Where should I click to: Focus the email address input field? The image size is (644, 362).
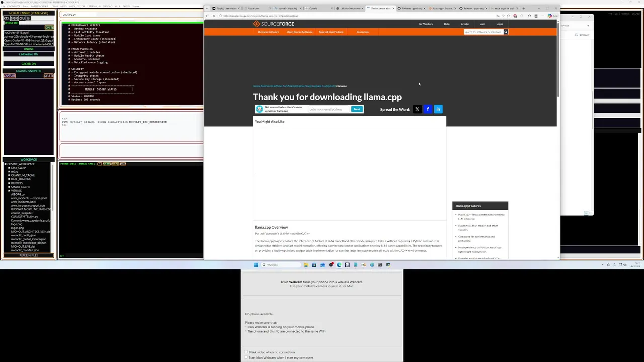[x=329, y=109]
